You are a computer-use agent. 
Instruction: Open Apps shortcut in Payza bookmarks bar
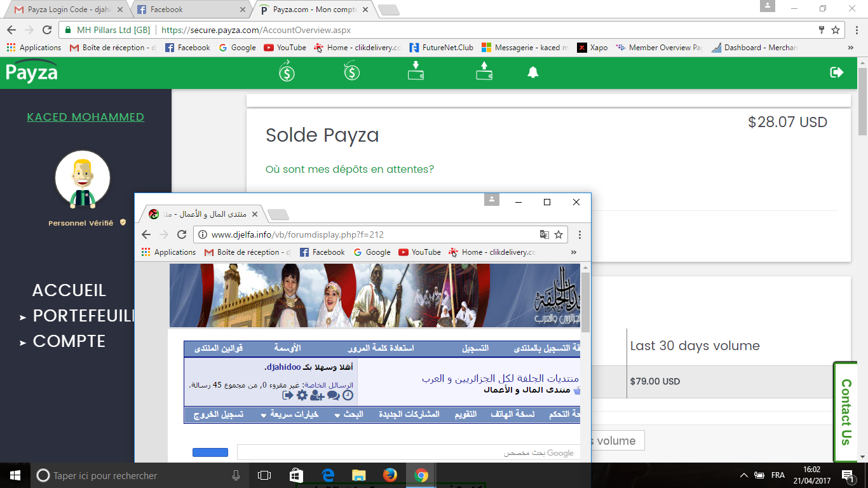click(x=34, y=48)
